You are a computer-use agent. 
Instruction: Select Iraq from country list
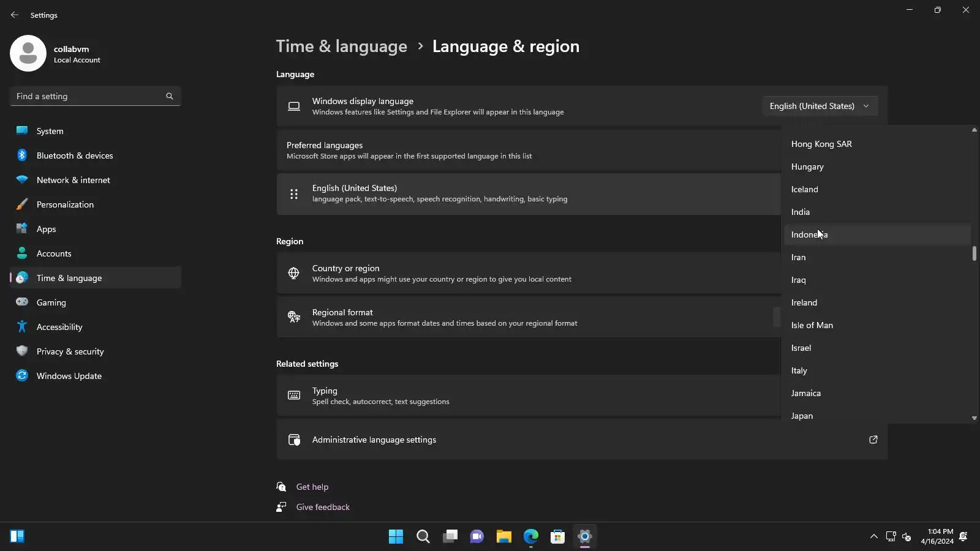877,280
